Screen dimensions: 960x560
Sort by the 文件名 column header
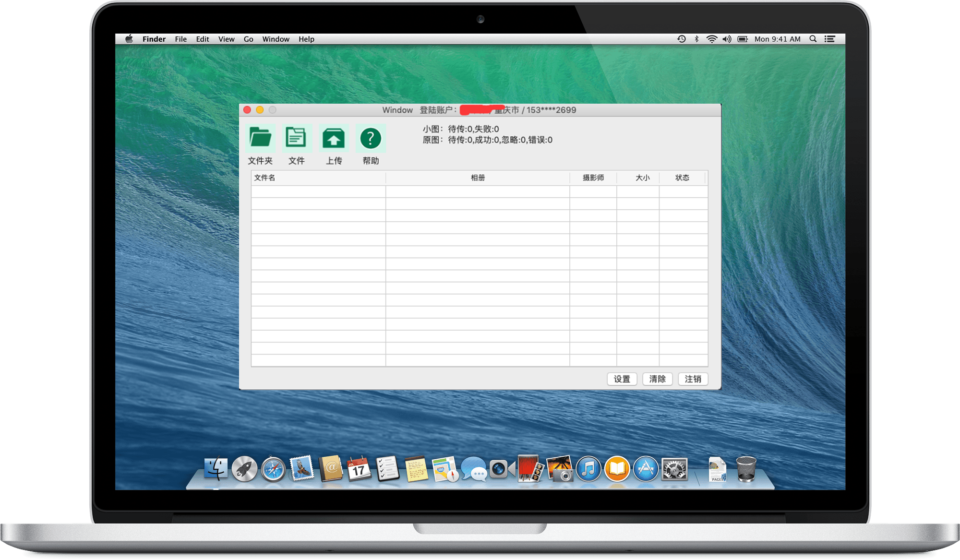click(318, 178)
